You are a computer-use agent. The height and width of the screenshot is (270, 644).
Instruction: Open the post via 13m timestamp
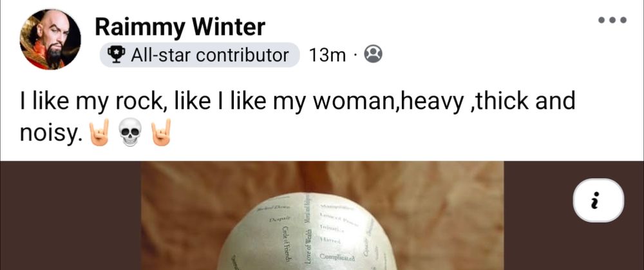pyautogui.click(x=327, y=55)
